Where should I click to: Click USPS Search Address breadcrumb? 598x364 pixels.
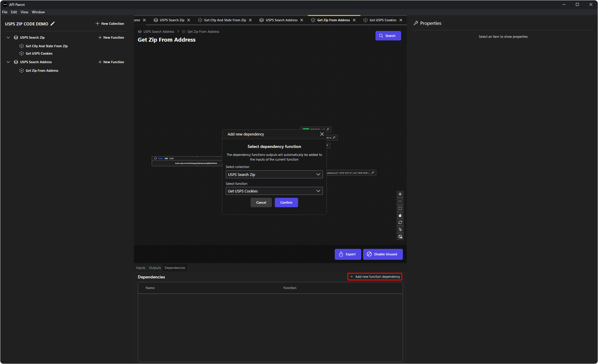(159, 32)
